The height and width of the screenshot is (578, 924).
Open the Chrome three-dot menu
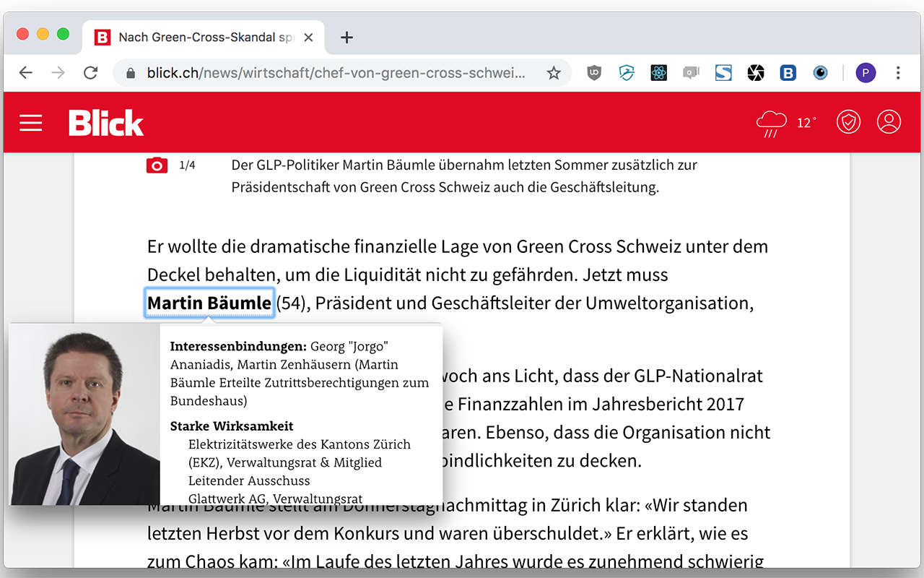pyautogui.click(x=898, y=72)
